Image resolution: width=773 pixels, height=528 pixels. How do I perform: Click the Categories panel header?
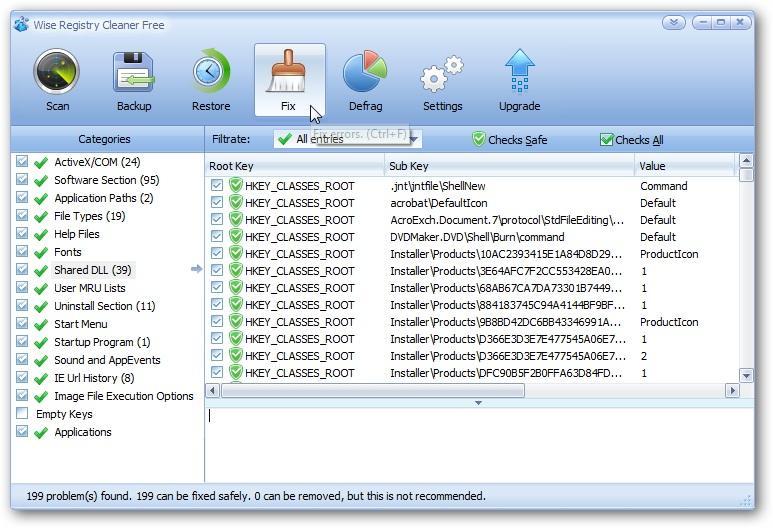pos(105,139)
